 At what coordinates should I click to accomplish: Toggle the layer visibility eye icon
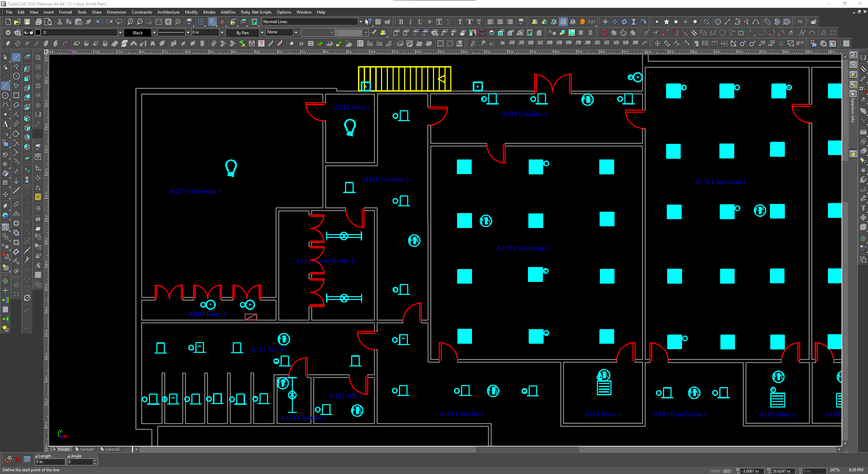(26, 33)
